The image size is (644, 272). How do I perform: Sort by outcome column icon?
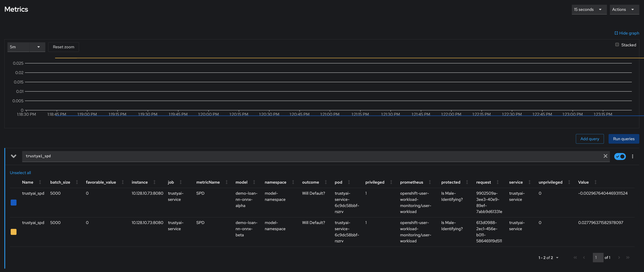click(x=326, y=182)
